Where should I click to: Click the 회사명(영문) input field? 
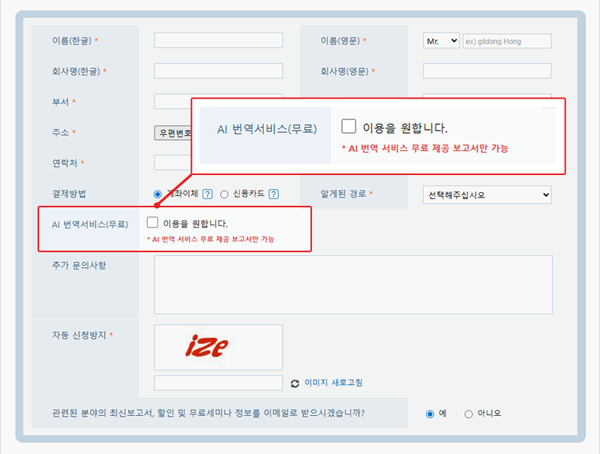click(x=487, y=71)
